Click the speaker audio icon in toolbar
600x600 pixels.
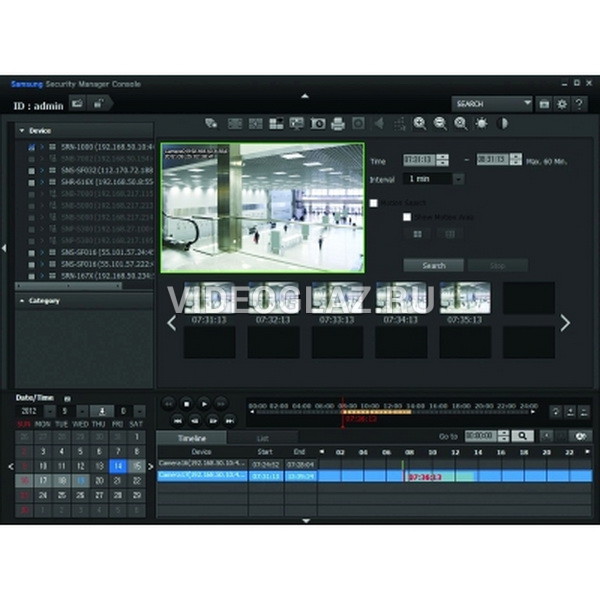pos(379,124)
